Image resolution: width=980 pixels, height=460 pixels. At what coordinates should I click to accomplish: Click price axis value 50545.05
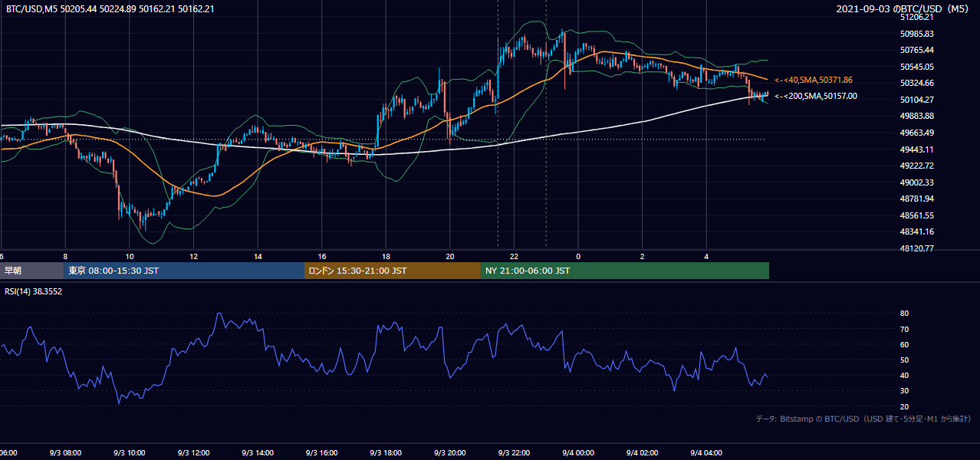pos(916,67)
